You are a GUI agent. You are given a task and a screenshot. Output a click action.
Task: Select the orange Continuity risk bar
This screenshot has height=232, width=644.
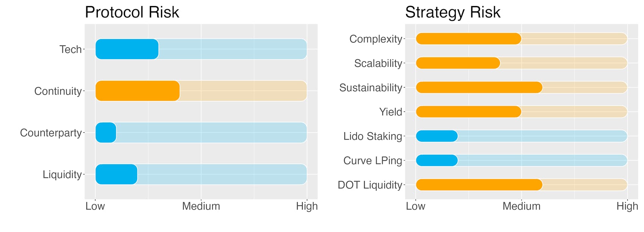click(x=138, y=91)
